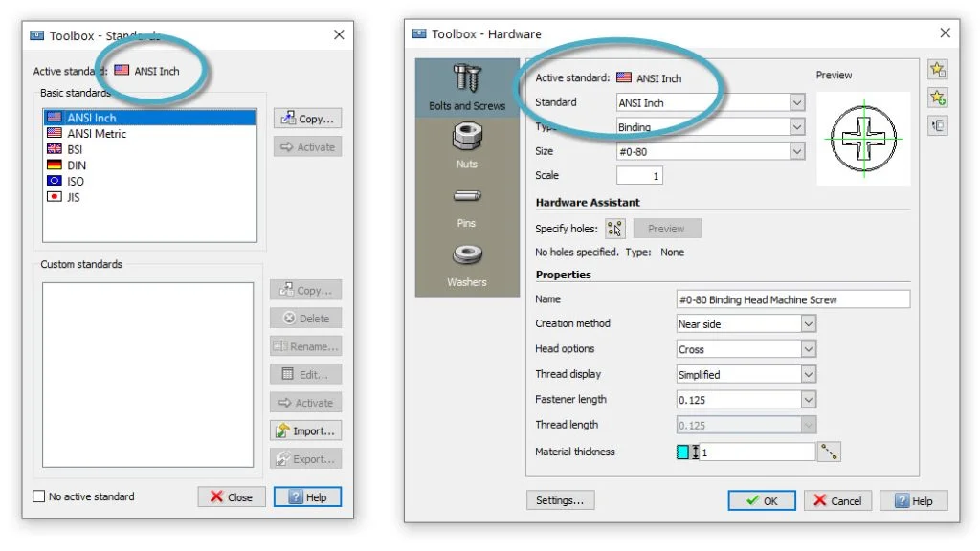Open the Size dropdown showing #0-80
The height and width of the screenshot is (551, 980).
797,151
